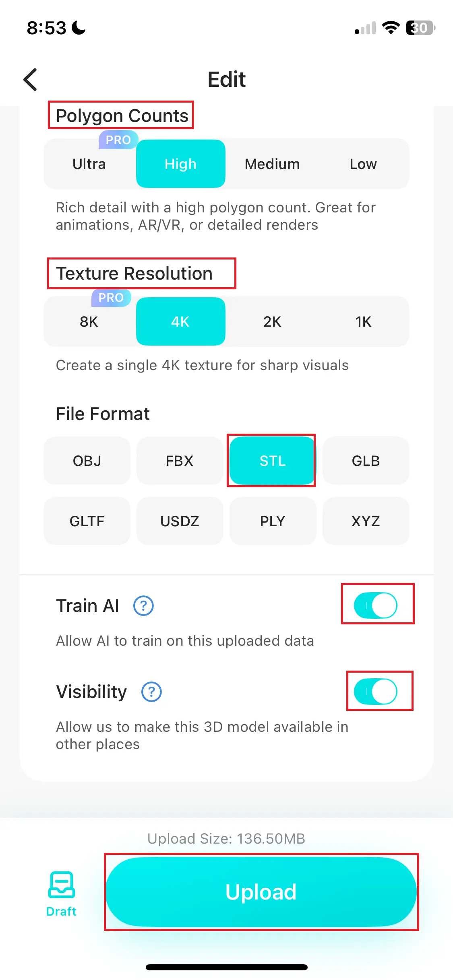Select FBX file format
The image size is (453, 980).
tap(180, 461)
